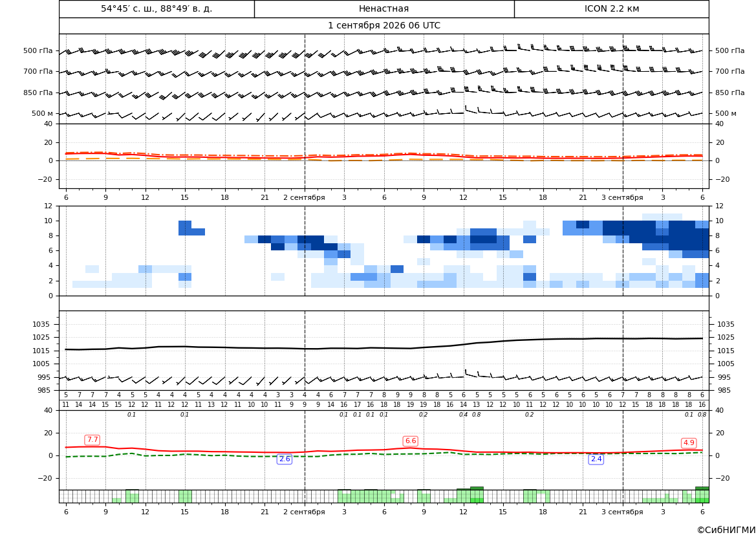Click the 2 сентября marker on bottom axis

[x=304, y=512]
